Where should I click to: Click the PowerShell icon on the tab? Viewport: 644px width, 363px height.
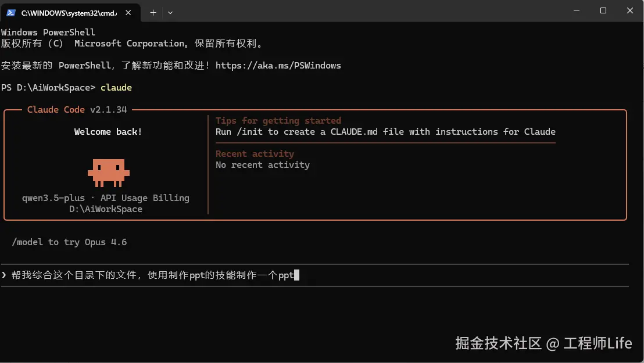tap(12, 12)
